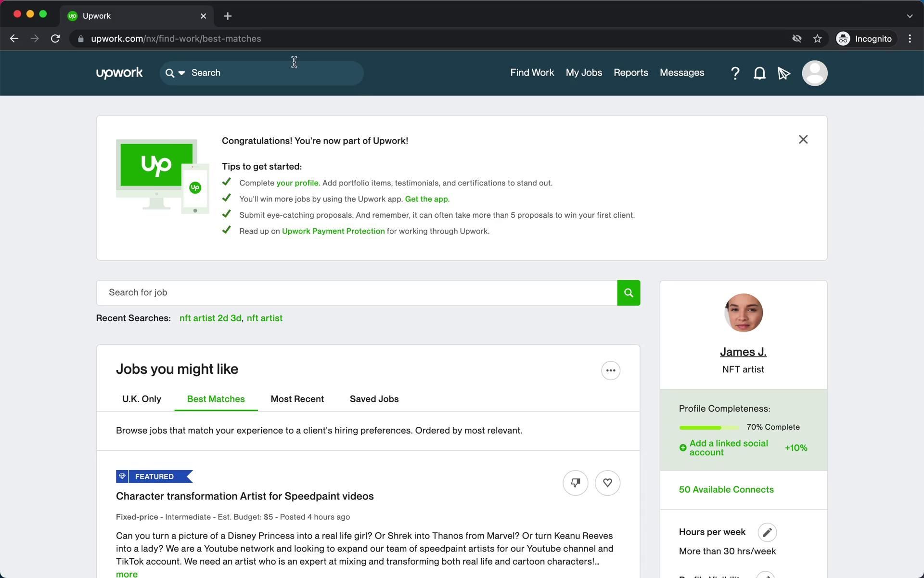Switch to Most Recent tab

[297, 399]
